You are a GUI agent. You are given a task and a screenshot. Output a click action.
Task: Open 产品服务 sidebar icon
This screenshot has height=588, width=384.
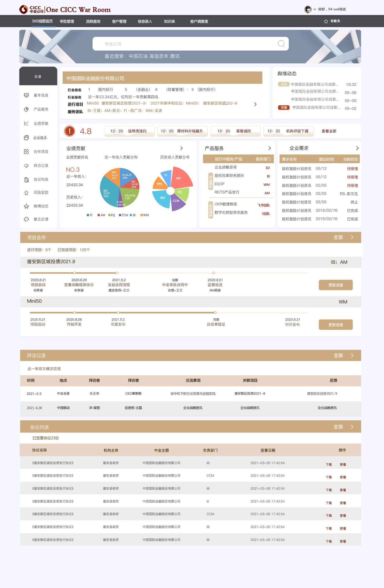(x=26, y=109)
